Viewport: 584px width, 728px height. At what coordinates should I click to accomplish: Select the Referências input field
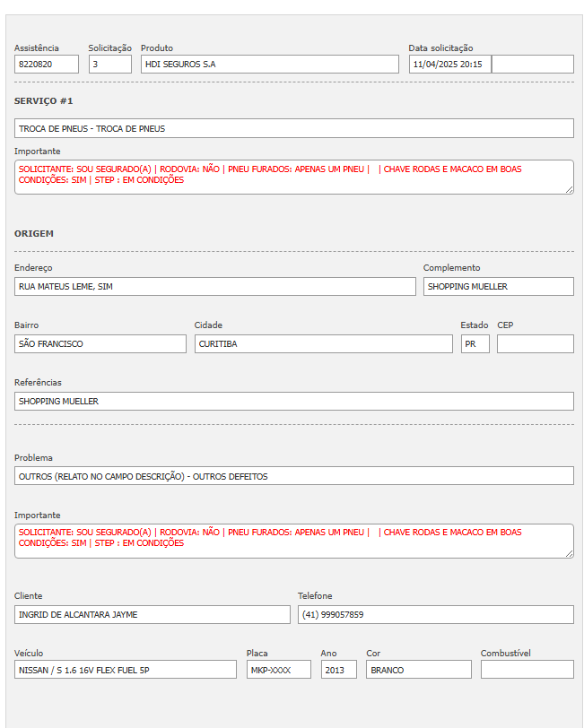click(x=294, y=401)
